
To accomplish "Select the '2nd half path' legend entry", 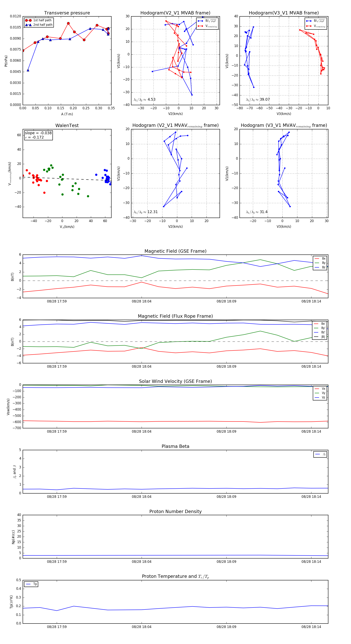I will point(39,25).
